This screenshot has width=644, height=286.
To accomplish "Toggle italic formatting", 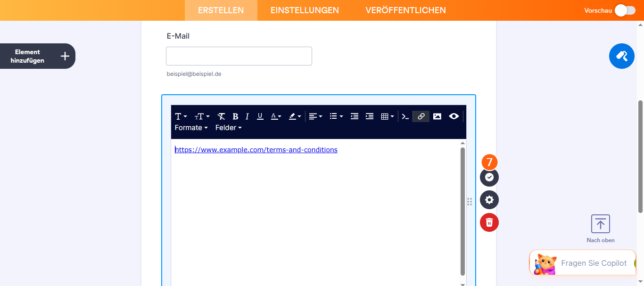I will (247, 116).
